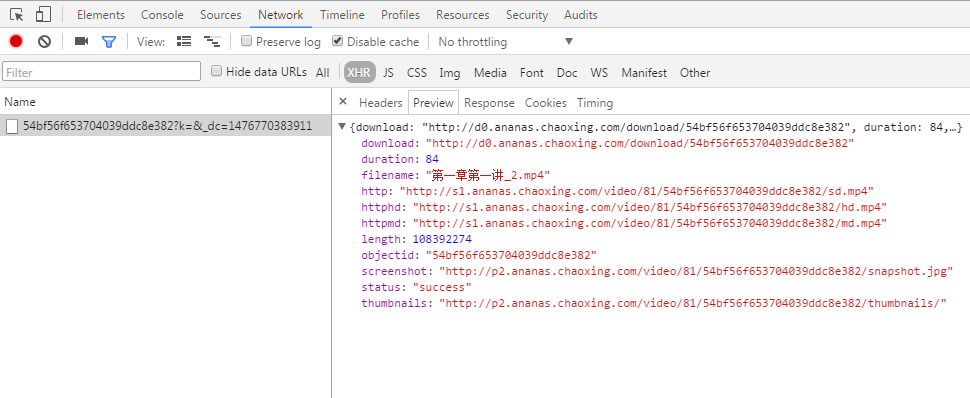Click the filename value 第一章第一讲_2.mp4
The height and width of the screenshot is (398, 970).
coord(487,175)
